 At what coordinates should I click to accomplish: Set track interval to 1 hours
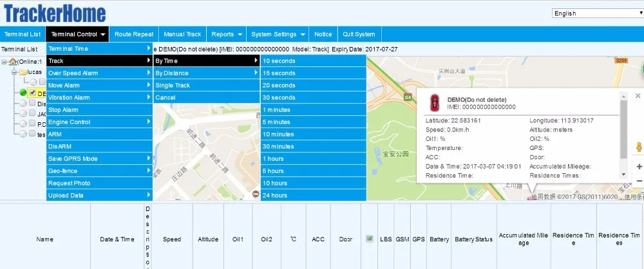click(314, 158)
